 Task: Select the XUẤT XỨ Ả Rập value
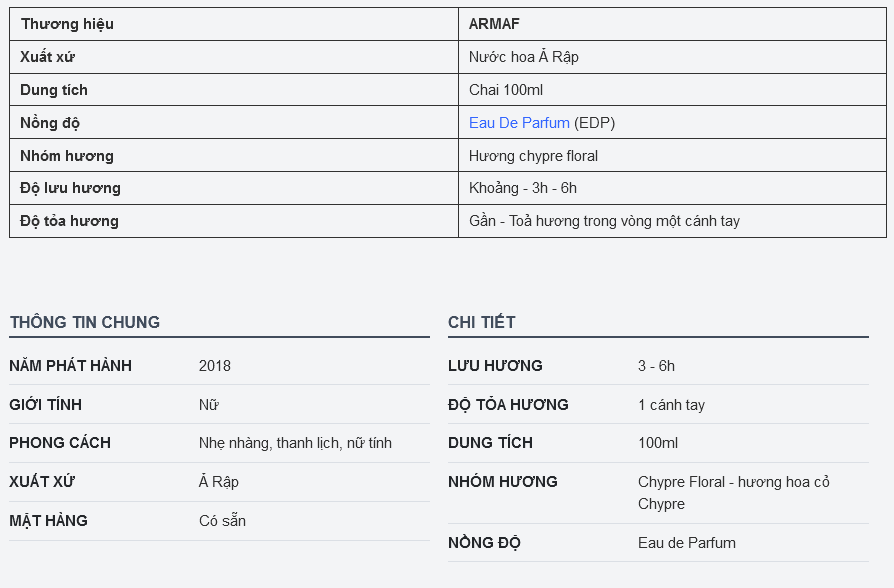pos(219,481)
